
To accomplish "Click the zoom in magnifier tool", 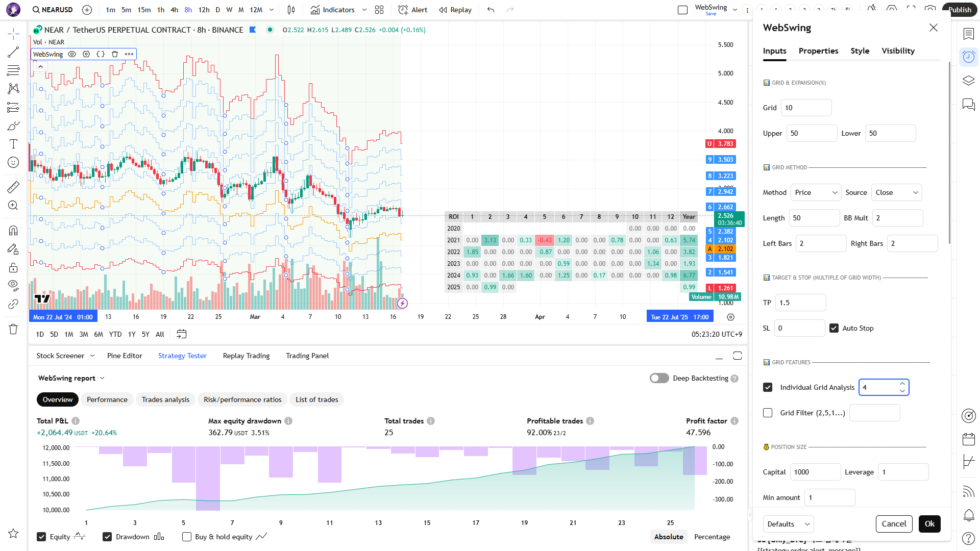I will click(13, 206).
